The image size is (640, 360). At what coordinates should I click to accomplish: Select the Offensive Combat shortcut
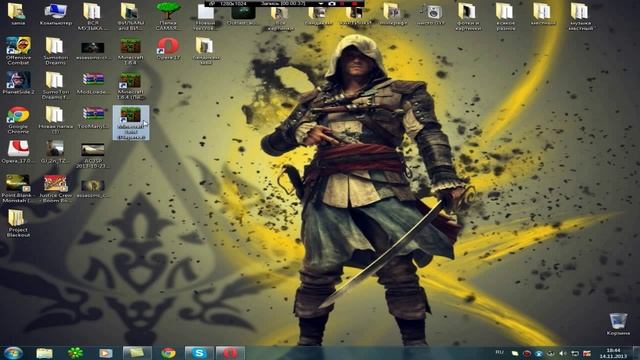click(x=18, y=50)
